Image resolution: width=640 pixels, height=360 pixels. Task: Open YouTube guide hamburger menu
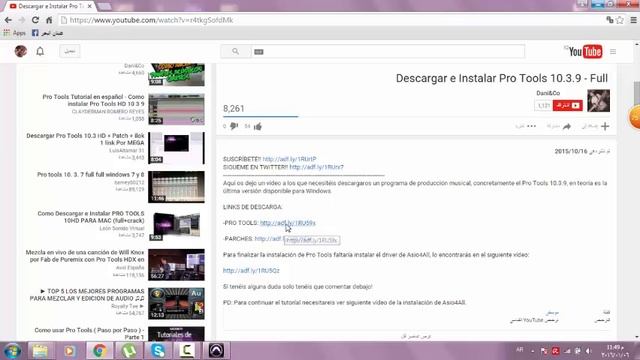point(613,52)
